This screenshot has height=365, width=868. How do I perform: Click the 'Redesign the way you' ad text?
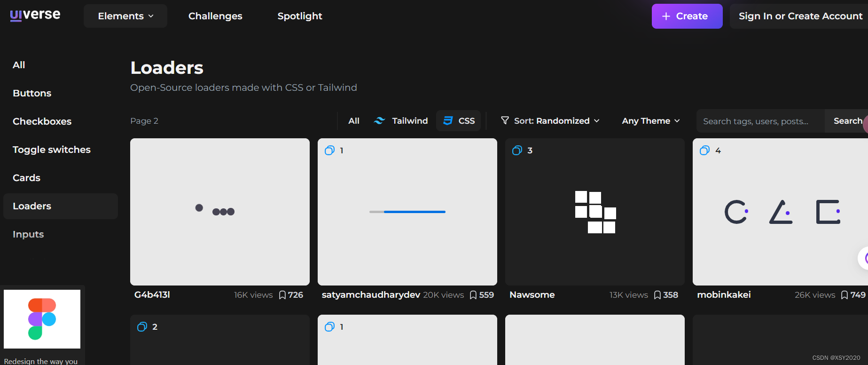pos(41,361)
